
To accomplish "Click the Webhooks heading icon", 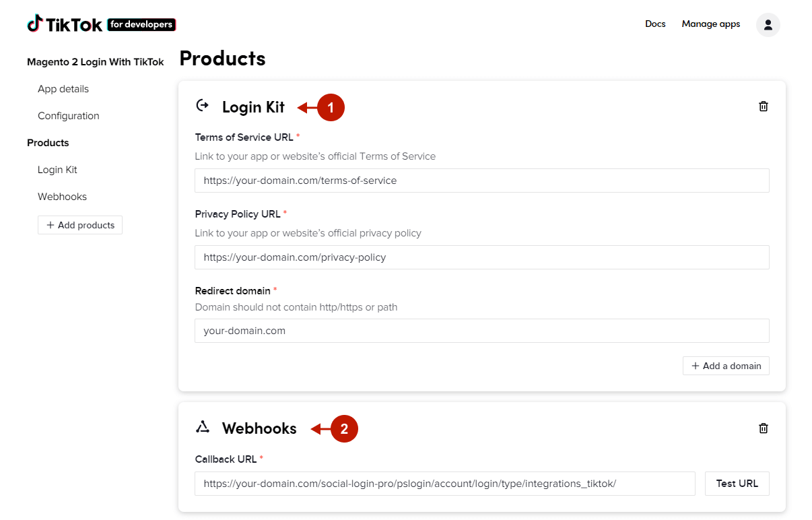I will point(203,427).
